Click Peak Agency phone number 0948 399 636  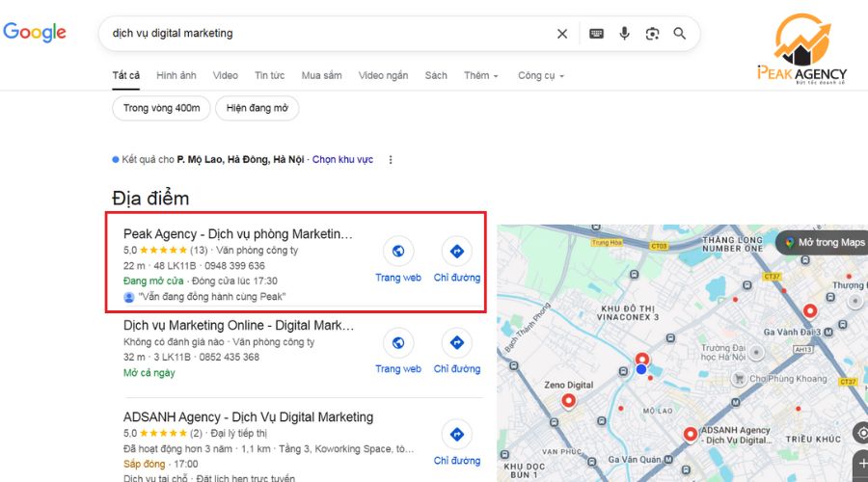(x=234, y=266)
